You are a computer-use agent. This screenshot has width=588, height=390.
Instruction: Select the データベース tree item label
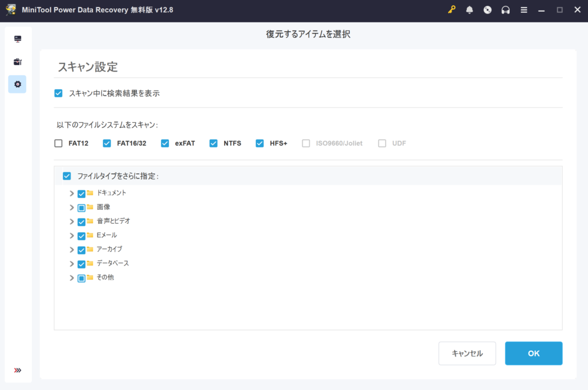pos(112,263)
